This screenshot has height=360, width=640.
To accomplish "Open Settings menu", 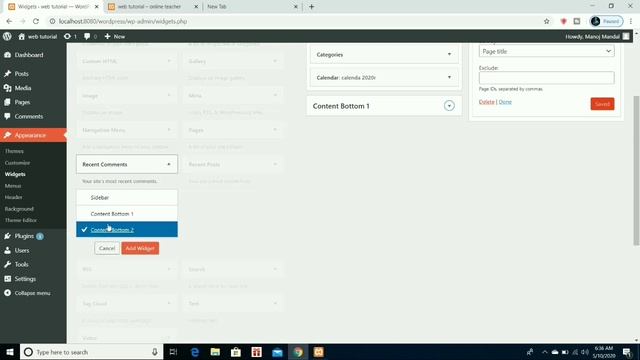I will click(x=25, y=279).
